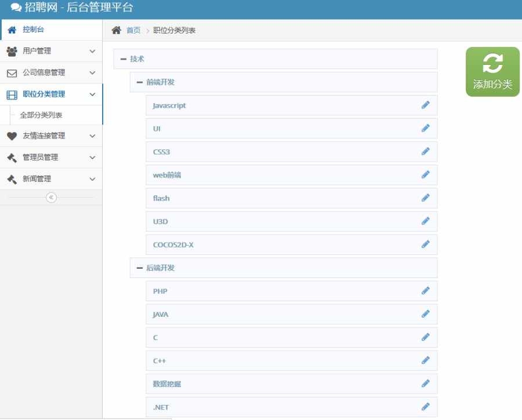Viewport: 522px width, 420px height.
Task: Click the pencil icon for .NET
Action: coord(426,407)
